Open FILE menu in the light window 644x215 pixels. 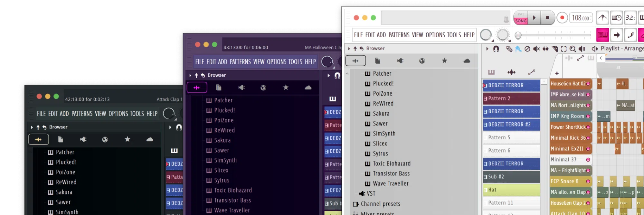(358, 35)
